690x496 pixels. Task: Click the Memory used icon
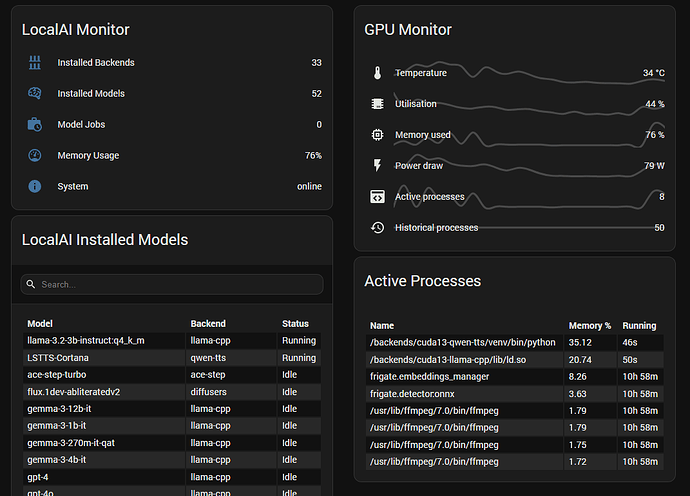pyautogui.click(x=377, y=135)
